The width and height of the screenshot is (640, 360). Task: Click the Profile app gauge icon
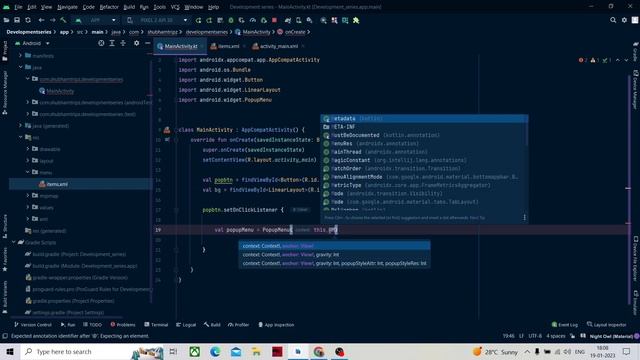tap(253, 20)
